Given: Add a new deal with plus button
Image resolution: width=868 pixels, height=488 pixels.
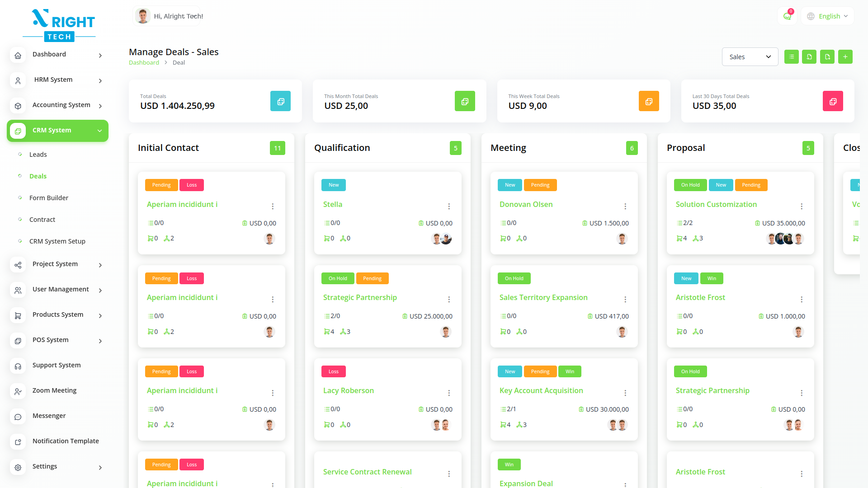Looking at the screenshot, I should [x=845, y=57].
